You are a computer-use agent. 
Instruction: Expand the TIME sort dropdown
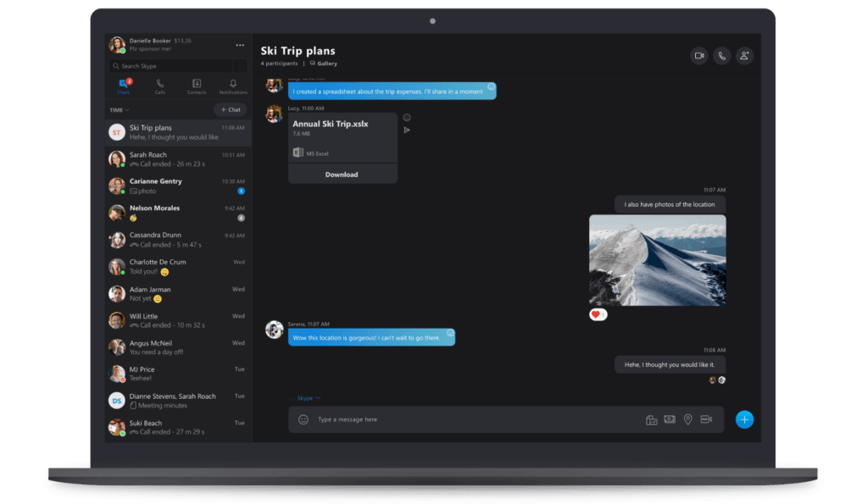tap(119, 110)
